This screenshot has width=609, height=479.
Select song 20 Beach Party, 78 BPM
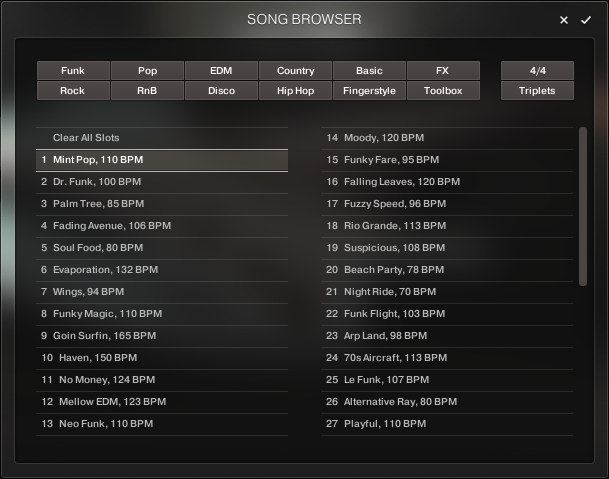(x=447, y=270)
